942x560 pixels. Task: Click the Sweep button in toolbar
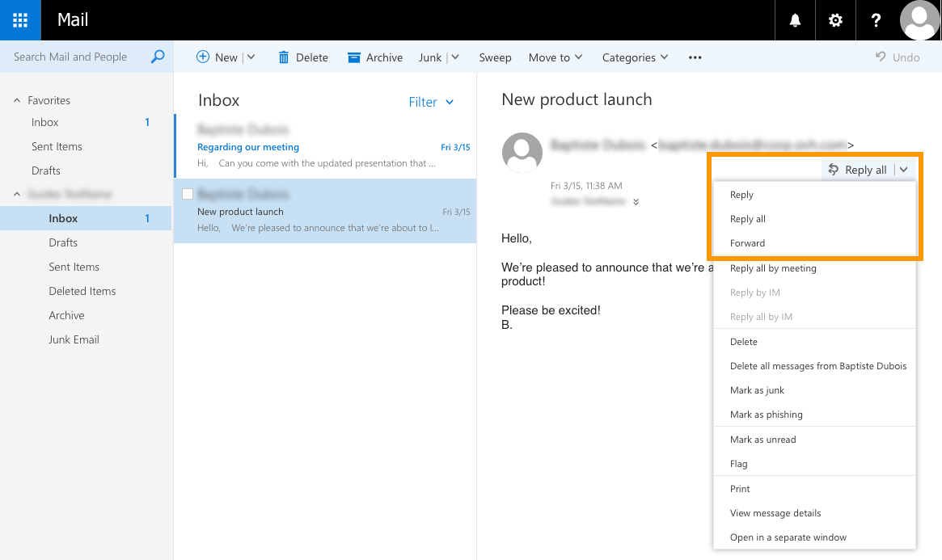pos(495,57)
